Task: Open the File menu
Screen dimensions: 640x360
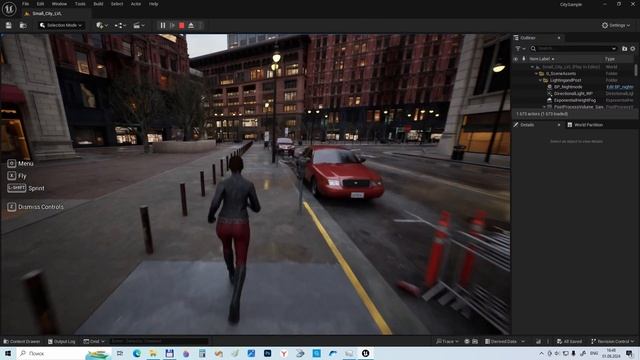Action: [x=25, y=4]
